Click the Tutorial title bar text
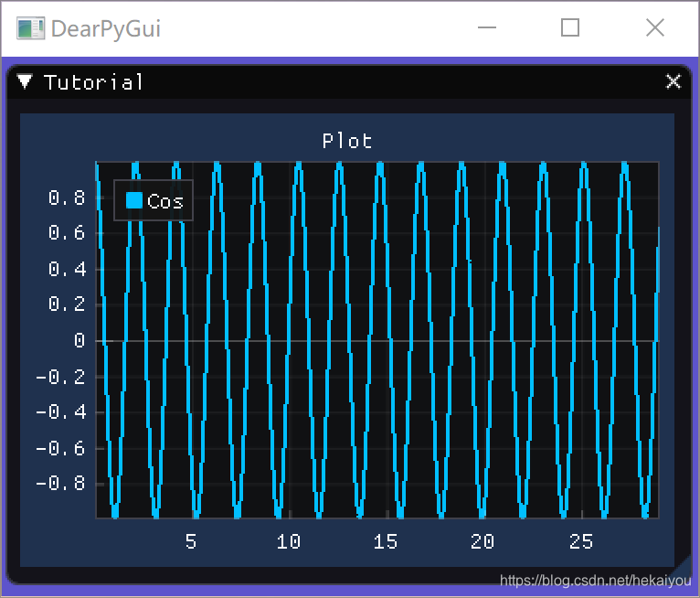This screenshot has width=700, height=598. [93, 82]
